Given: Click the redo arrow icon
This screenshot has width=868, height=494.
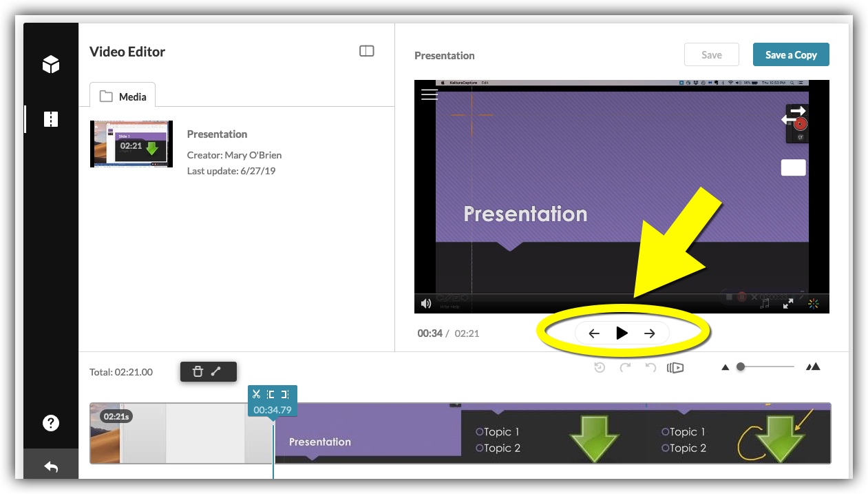Looking at the screenshot, I should [x=625, y=367].
